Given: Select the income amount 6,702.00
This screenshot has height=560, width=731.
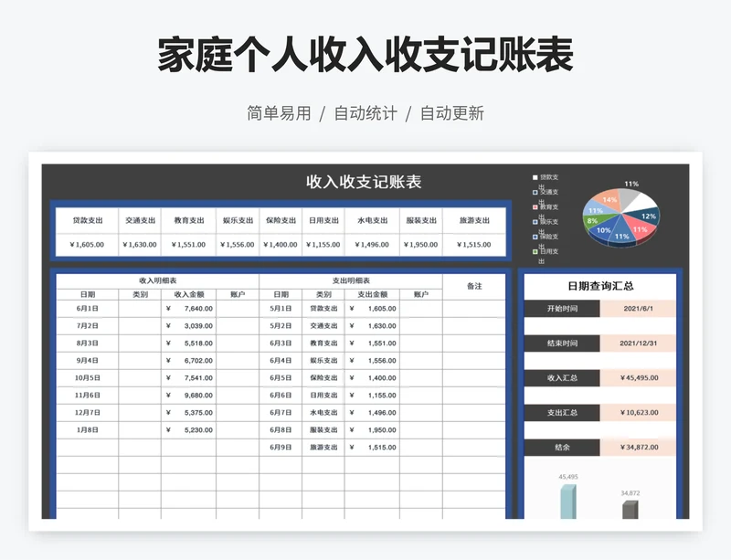Looking at the screenshot, I should (189, 361).
